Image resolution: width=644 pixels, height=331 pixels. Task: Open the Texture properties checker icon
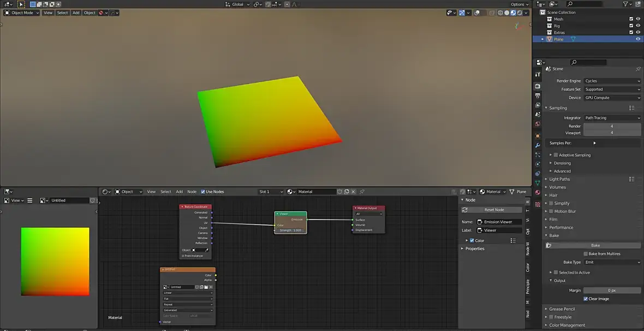point(538,204)
